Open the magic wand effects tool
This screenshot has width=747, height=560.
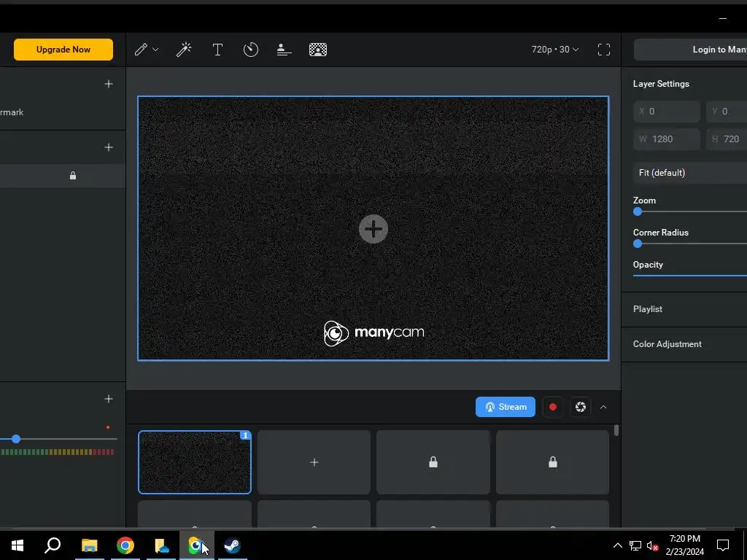tap(184, 50)
